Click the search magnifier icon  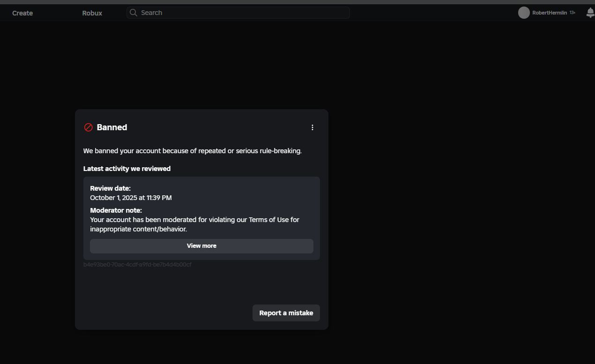(134, 13)
